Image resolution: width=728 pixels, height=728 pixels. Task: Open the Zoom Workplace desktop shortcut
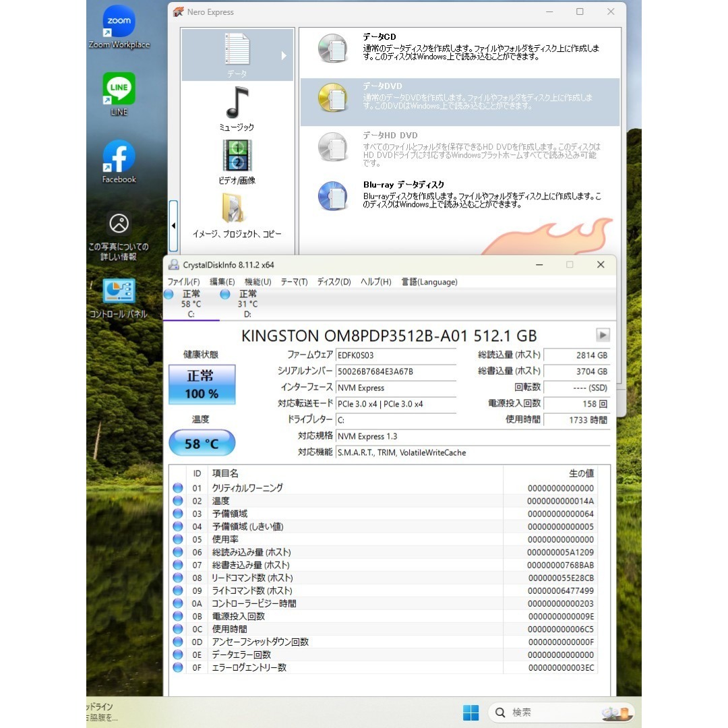119,27
